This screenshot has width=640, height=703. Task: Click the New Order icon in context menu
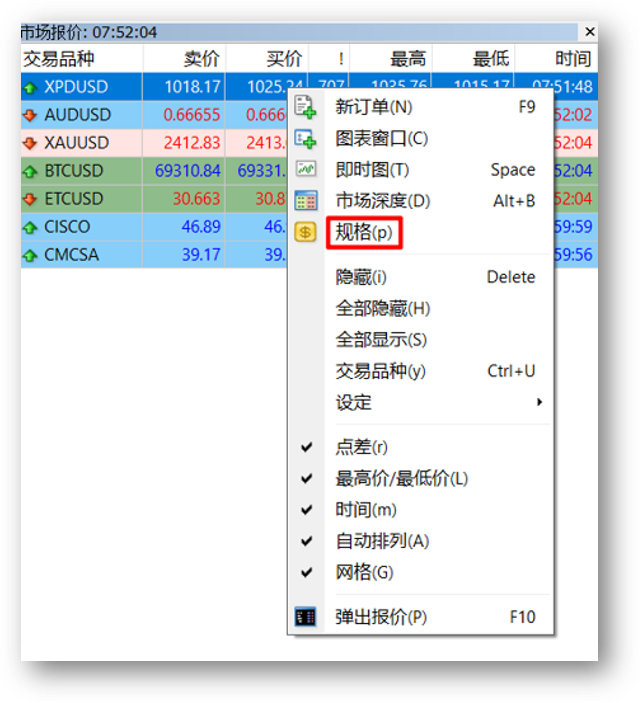(x=305, y=107)
